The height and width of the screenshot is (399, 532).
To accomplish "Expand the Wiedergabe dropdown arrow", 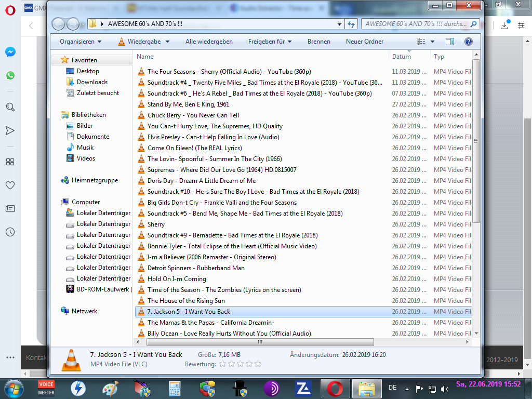I will [168, 42].
